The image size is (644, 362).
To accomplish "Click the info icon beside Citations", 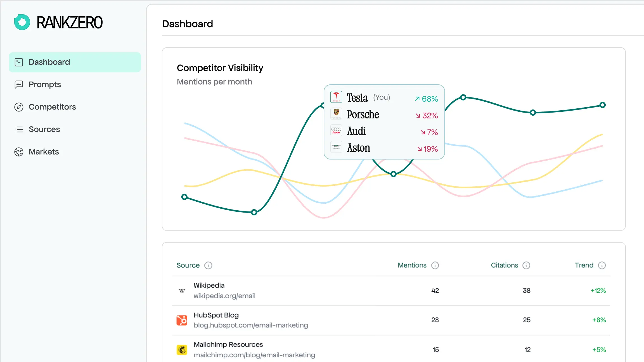I will (x=526, y=265).
